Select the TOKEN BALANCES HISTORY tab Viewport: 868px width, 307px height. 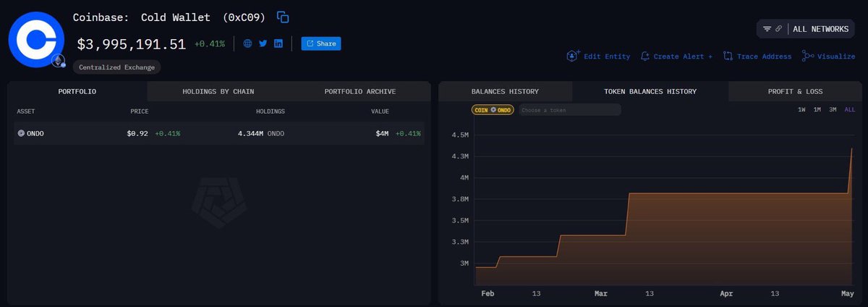tap(650, 91)
